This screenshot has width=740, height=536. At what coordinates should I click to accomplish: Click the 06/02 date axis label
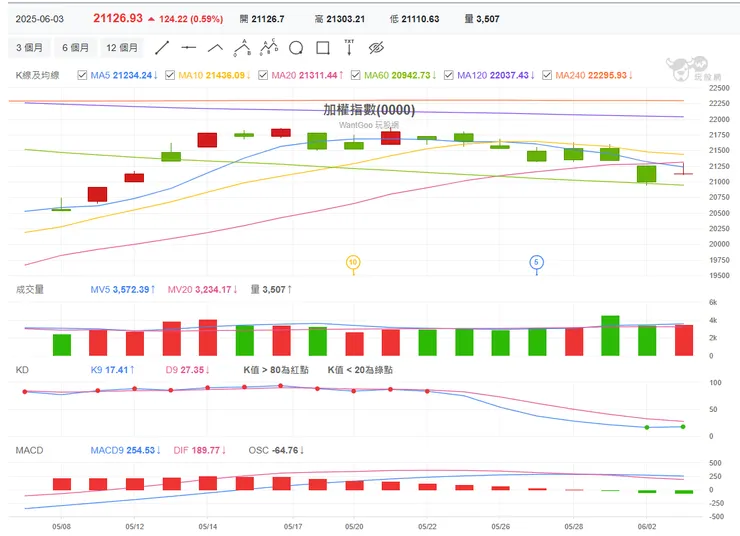point(647,527)
